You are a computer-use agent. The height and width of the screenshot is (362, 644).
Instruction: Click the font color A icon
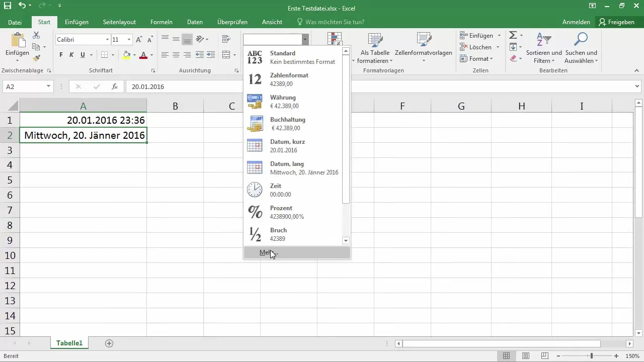pos(143,55)
